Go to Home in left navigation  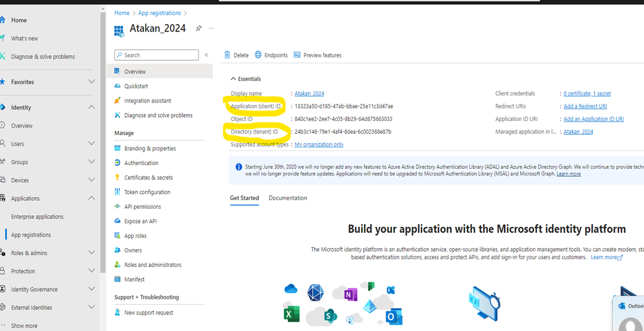click(x=19, y=20)
